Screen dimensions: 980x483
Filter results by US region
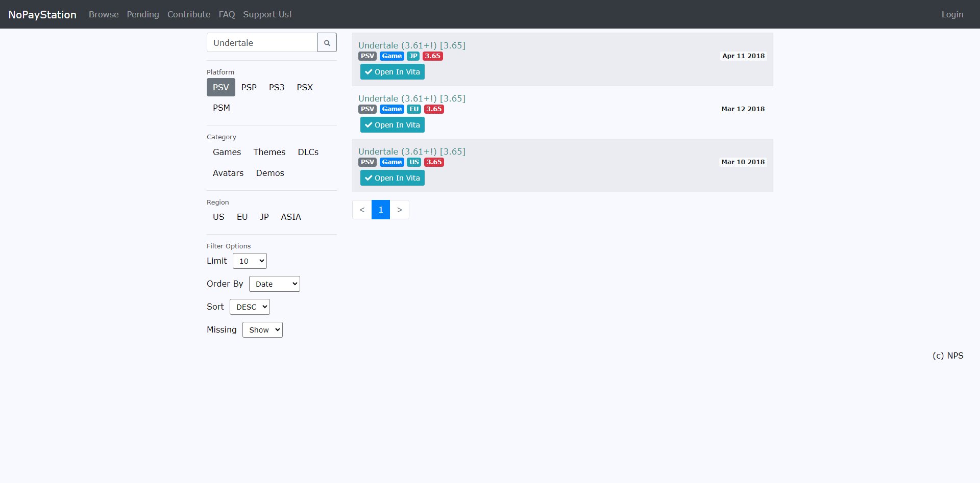pos(218,217)
